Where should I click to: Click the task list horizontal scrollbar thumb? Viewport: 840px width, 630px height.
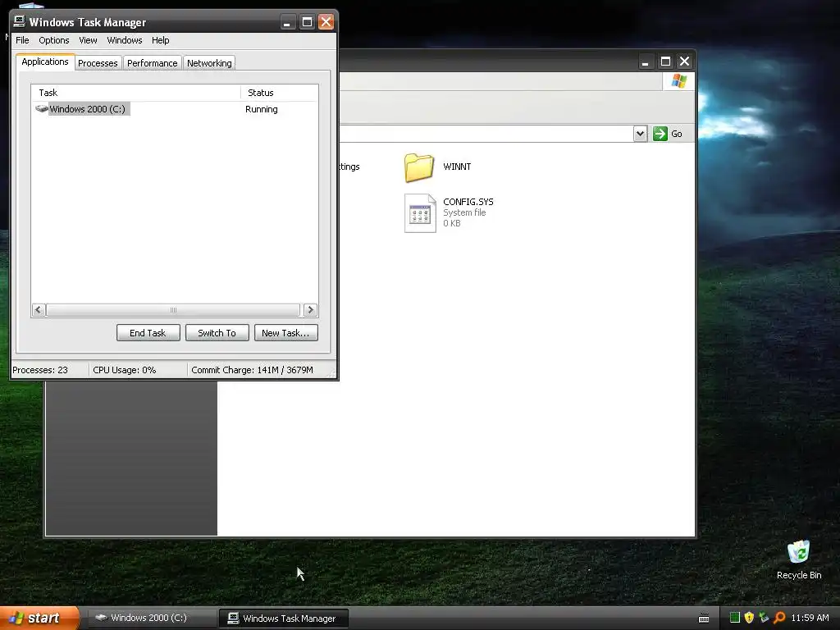click(x=173, y=309)
